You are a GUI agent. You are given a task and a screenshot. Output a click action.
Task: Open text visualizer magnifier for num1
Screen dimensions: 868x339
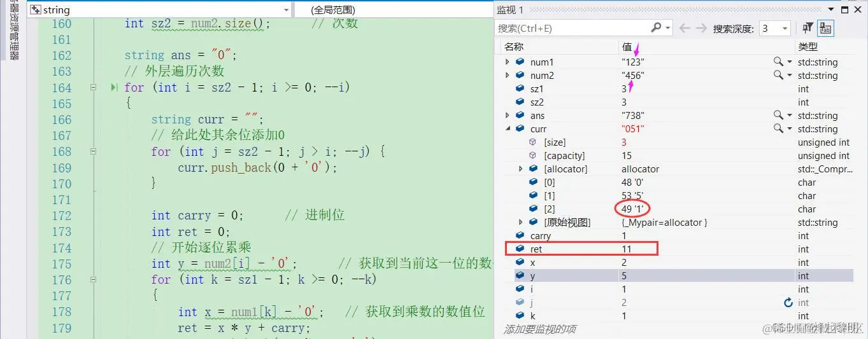point(778,62)
